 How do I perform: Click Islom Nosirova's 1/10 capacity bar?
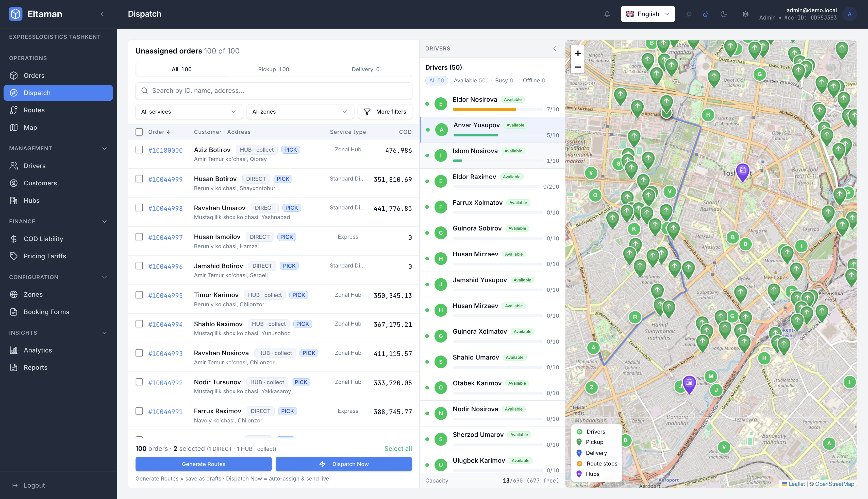pos(498,161)
